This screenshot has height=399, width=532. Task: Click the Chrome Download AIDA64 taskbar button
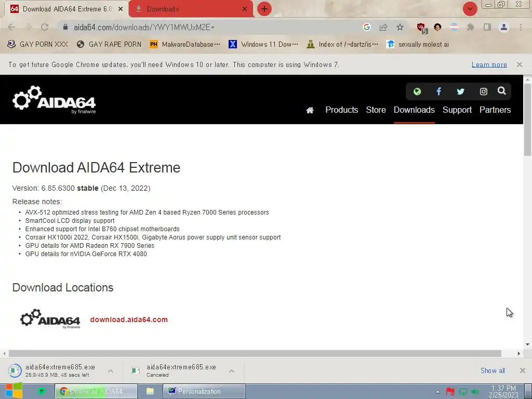pyautogui.click(x=96, y=391)
